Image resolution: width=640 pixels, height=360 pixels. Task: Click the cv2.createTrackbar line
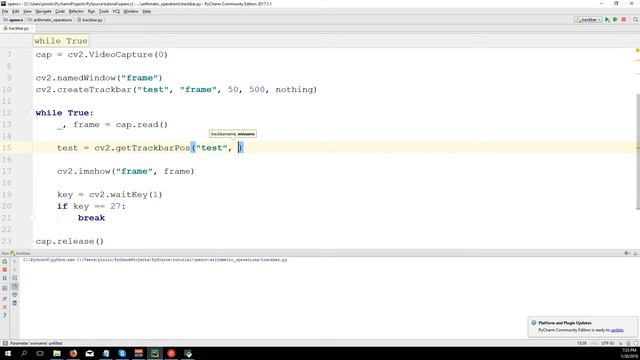coord(176,90)
